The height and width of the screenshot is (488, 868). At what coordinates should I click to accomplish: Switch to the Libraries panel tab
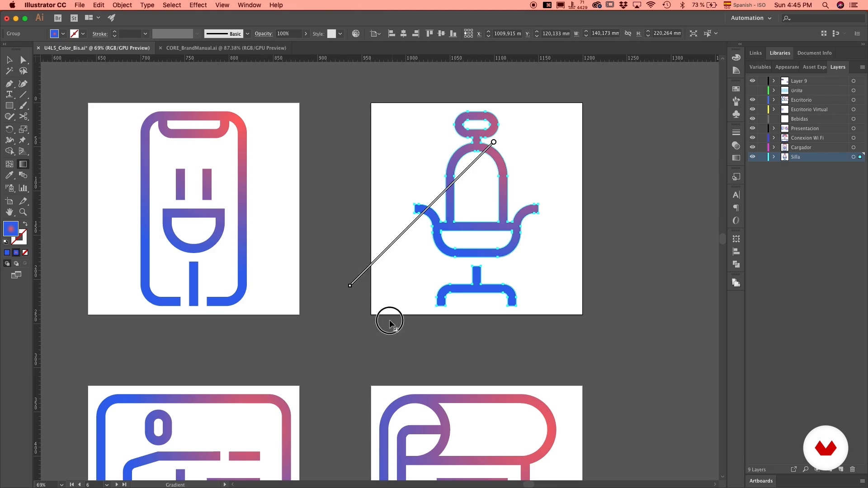click(x=780, y=53)
